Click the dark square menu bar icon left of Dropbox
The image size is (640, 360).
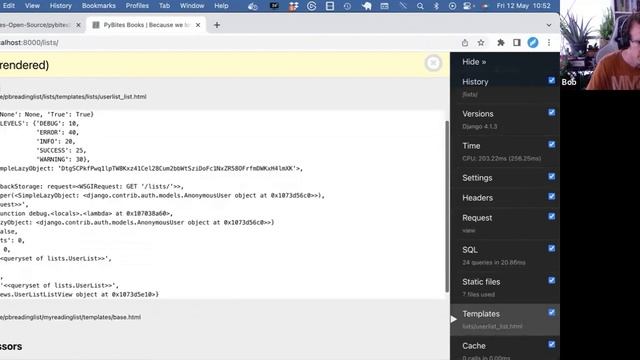[x=274, y=6]
